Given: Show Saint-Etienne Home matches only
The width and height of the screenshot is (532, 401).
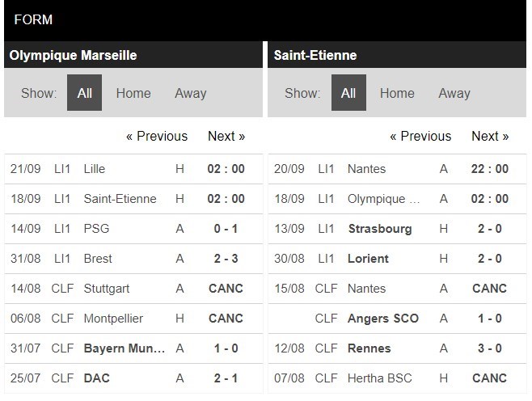Looking at the screenshot, I should pyautogui.click(x=397, y=93).
